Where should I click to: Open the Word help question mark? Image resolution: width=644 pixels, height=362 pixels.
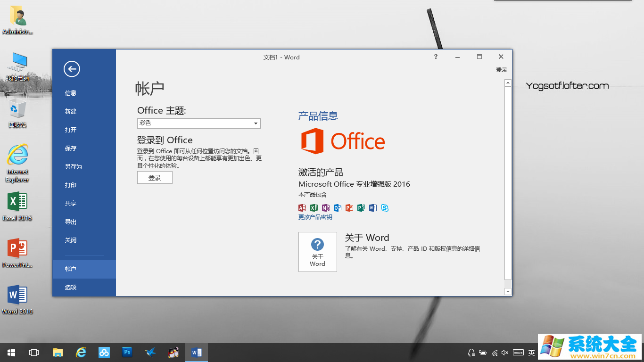coord(436,57)
